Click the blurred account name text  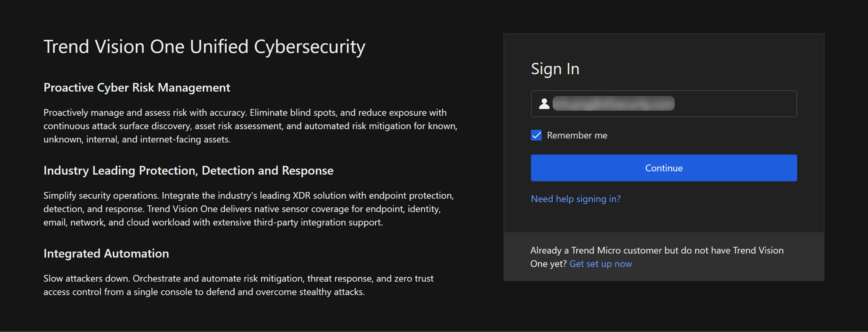613,104
